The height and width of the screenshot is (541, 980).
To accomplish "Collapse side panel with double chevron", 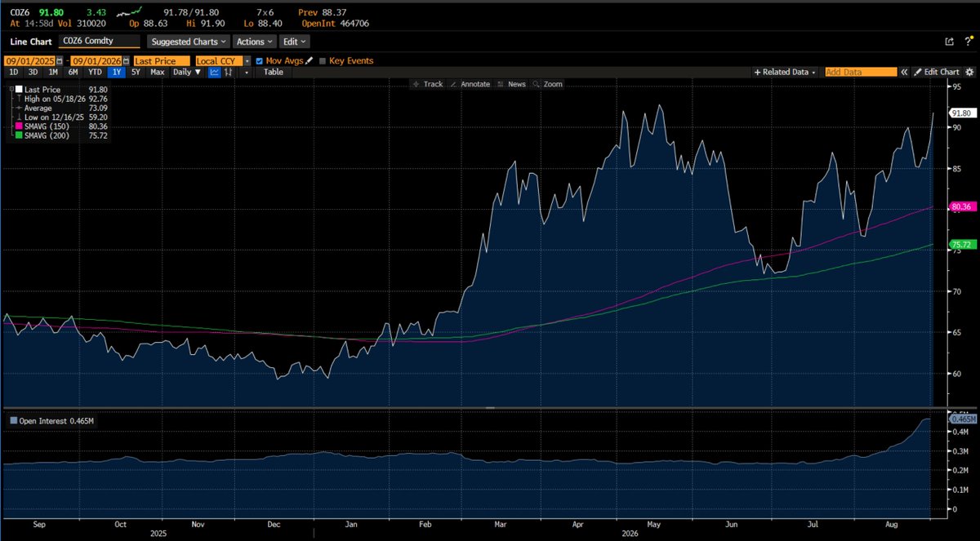I will (x=904, y=72).
